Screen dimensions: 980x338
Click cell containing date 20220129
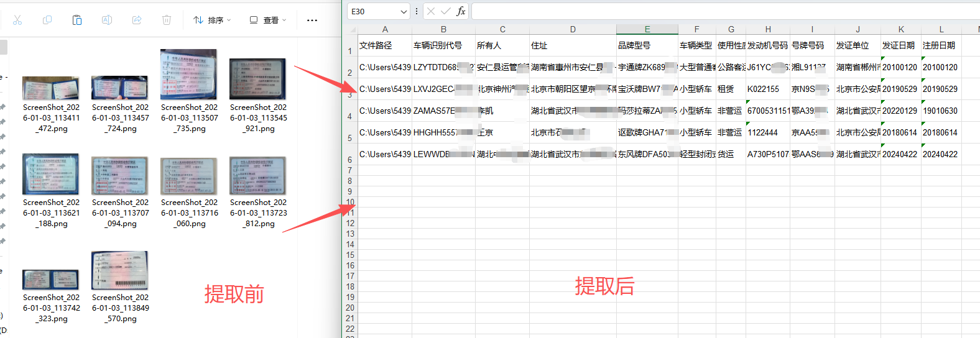click(x=901, y=111)
